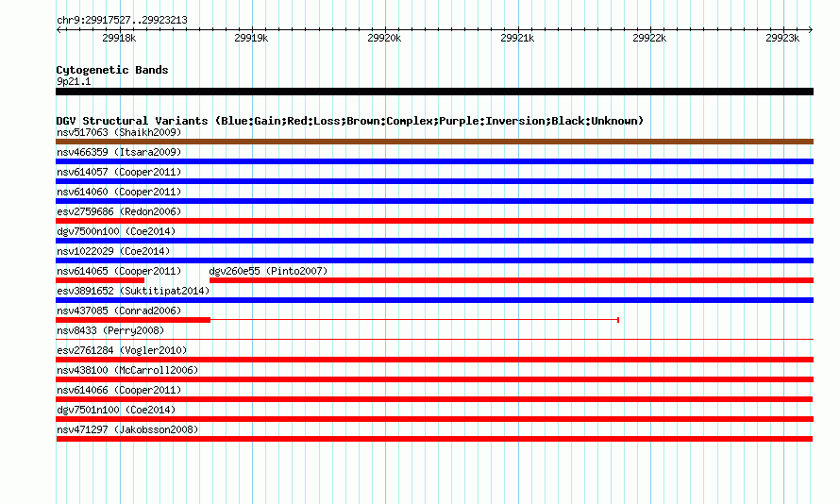The width and height of the screenshot is (840, 504).
Task: Open the nsv471297 (Jakobsson2008) label
Action: 127,429
